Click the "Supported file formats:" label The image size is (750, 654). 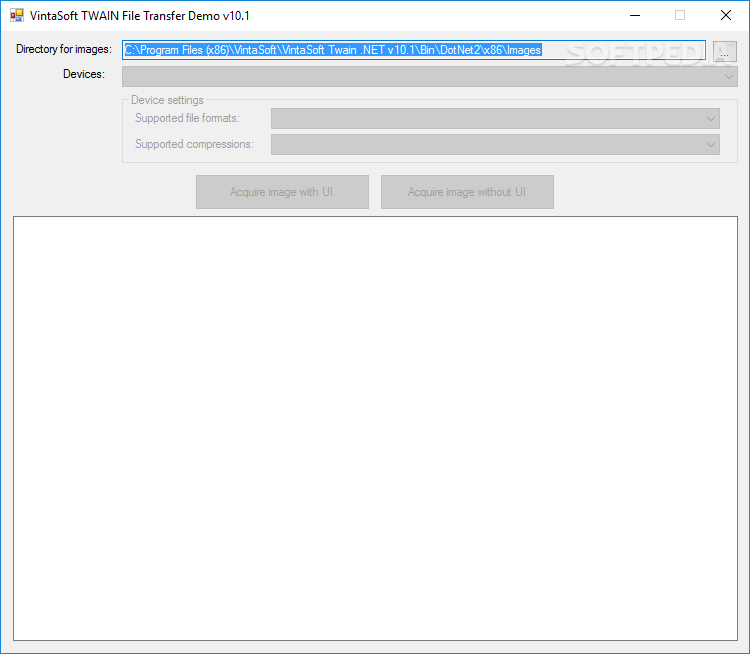coord(188,118)
